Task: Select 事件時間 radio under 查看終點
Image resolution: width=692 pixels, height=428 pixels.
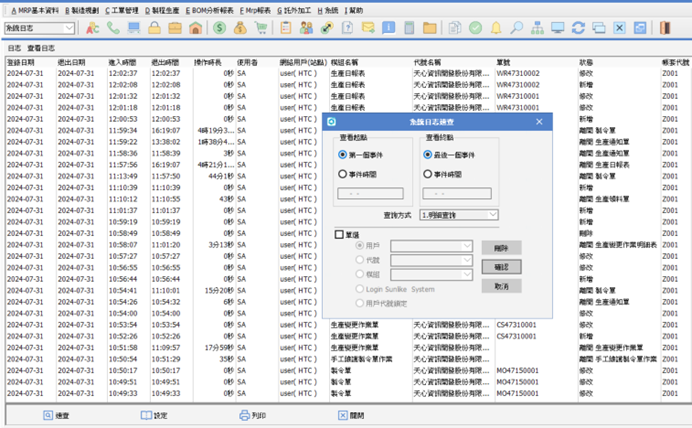Action: [x=427, y=174]
